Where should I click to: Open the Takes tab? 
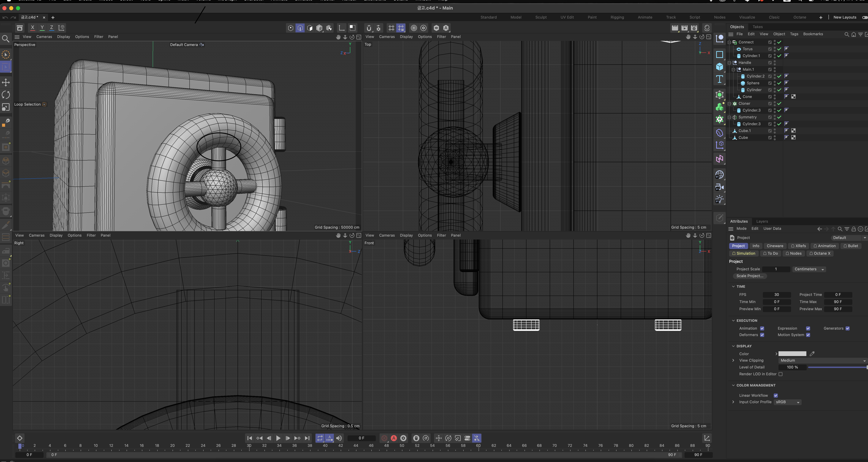pyautogui.click(x=758, y=27)
